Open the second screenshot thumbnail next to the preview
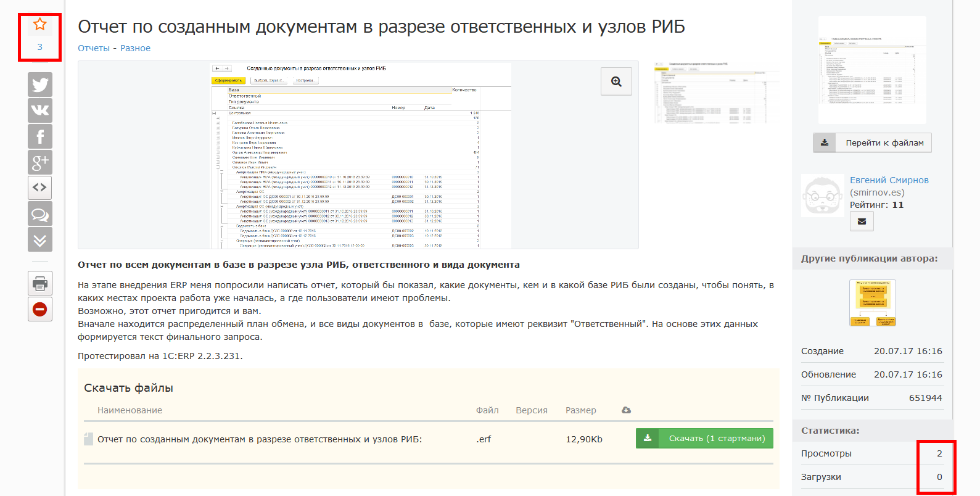 tap(716, 93)
